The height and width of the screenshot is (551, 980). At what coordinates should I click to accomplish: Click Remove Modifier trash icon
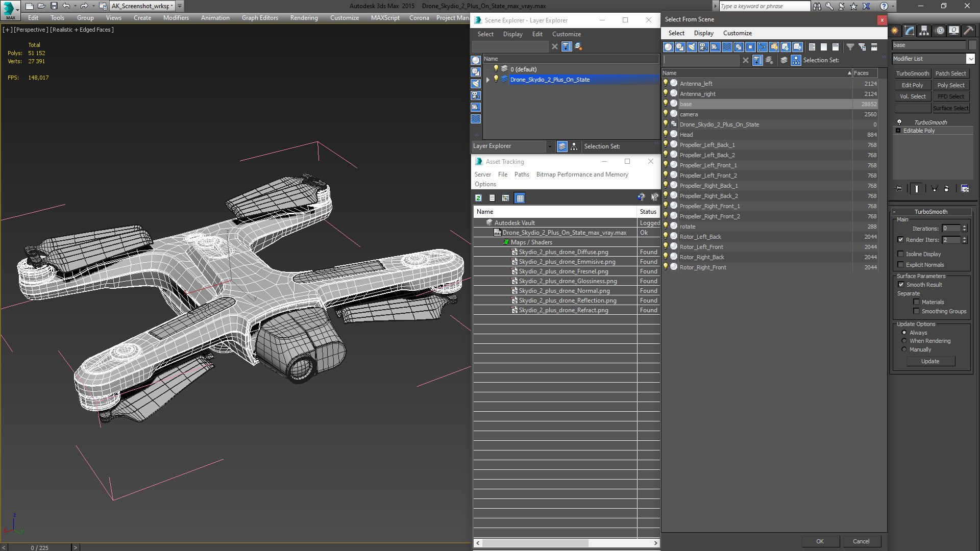[947, 189]
